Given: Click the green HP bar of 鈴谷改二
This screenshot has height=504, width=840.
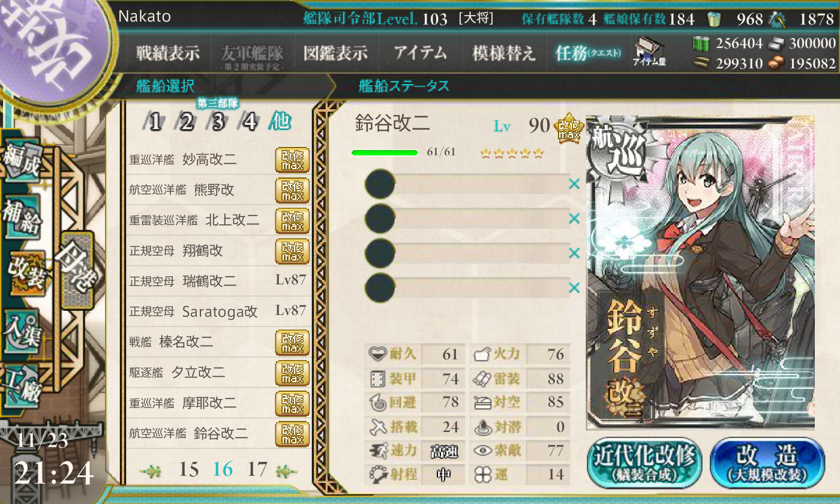Looking at the screenshot, I should tap(385, 152).
